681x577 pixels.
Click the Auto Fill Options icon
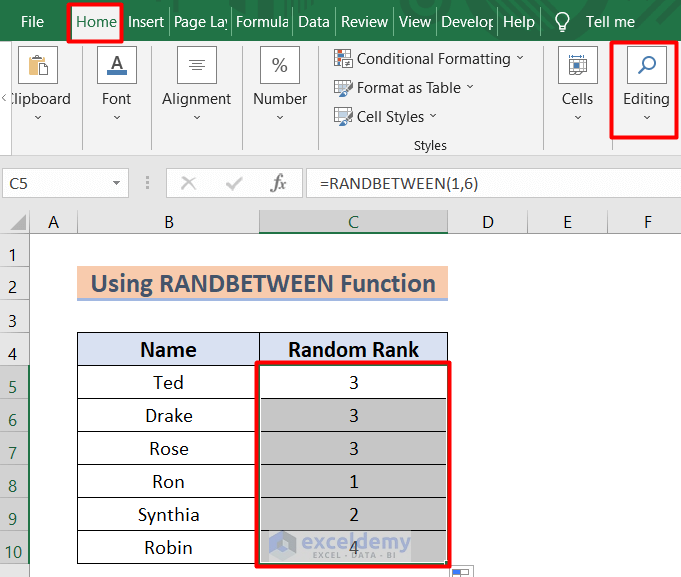(462, 571)
